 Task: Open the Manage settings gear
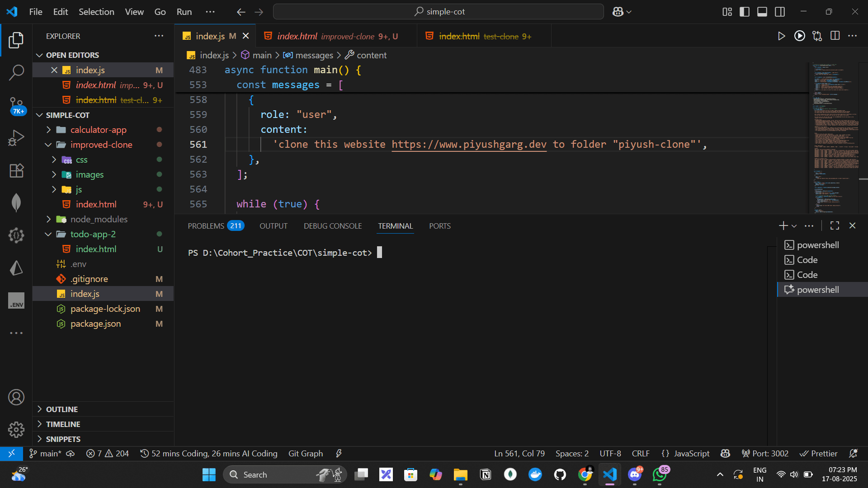coord(16,430)
